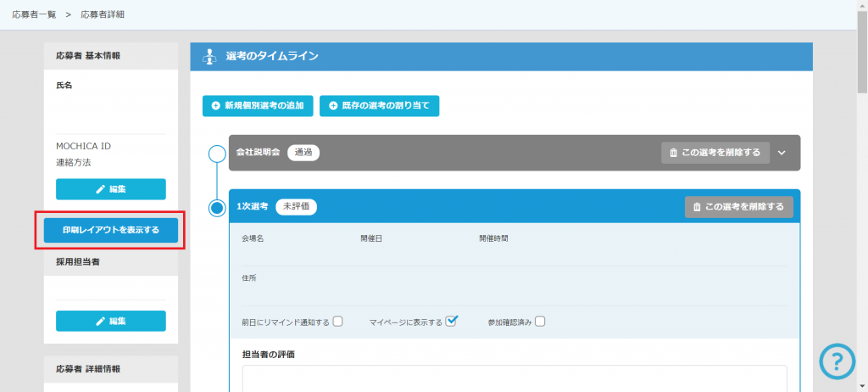Click plus icon on 新規個別選考の追加

215,106
